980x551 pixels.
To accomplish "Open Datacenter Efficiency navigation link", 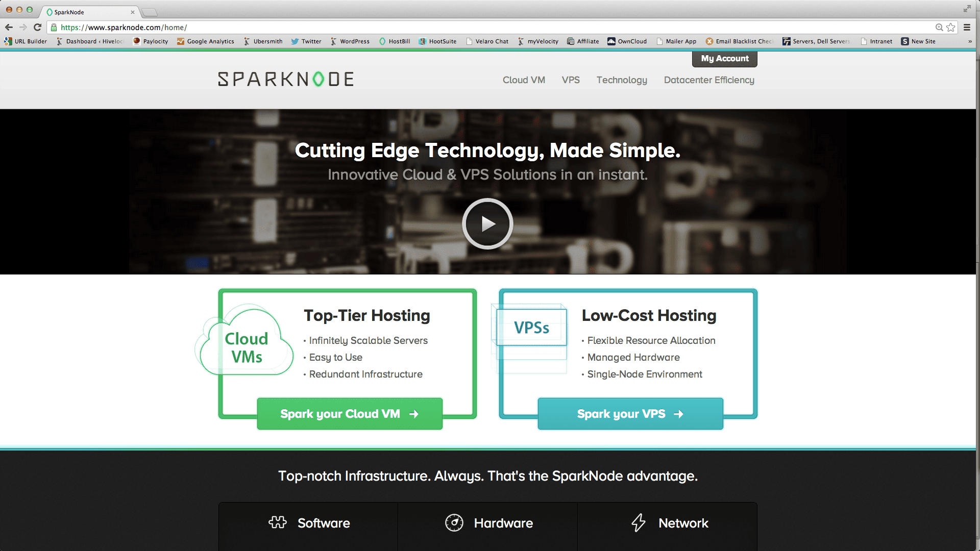I will tap(709, 80).
